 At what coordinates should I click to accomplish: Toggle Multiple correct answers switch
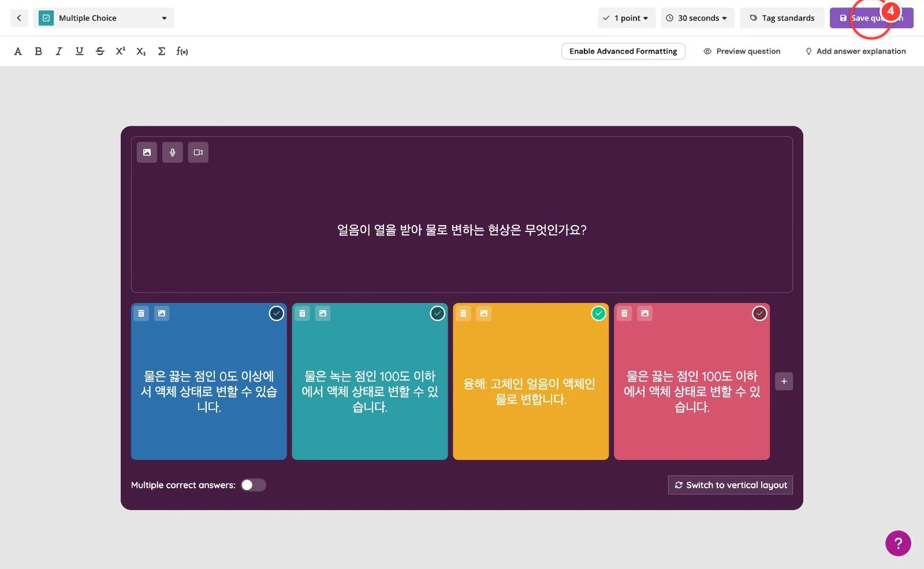254,485
